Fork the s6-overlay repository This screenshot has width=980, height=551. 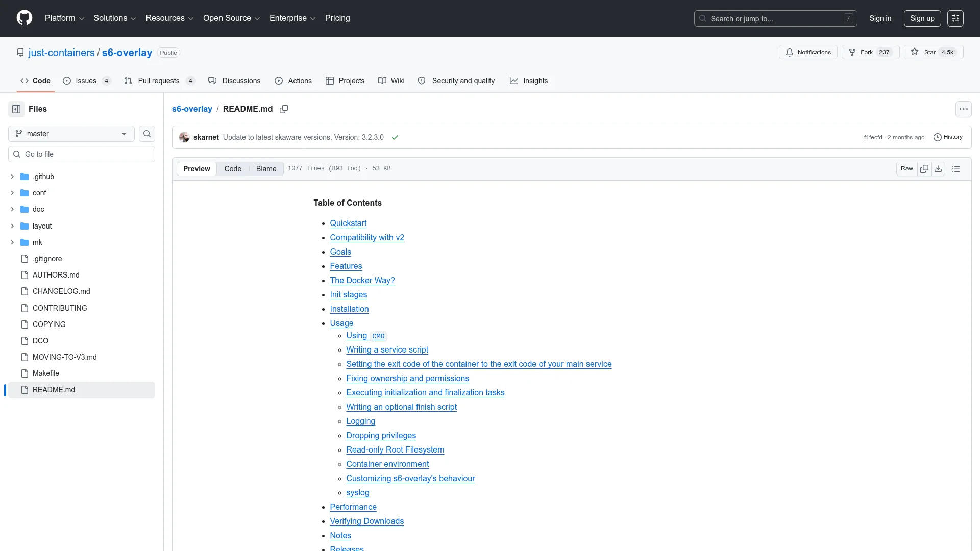[x=870, y=52]
